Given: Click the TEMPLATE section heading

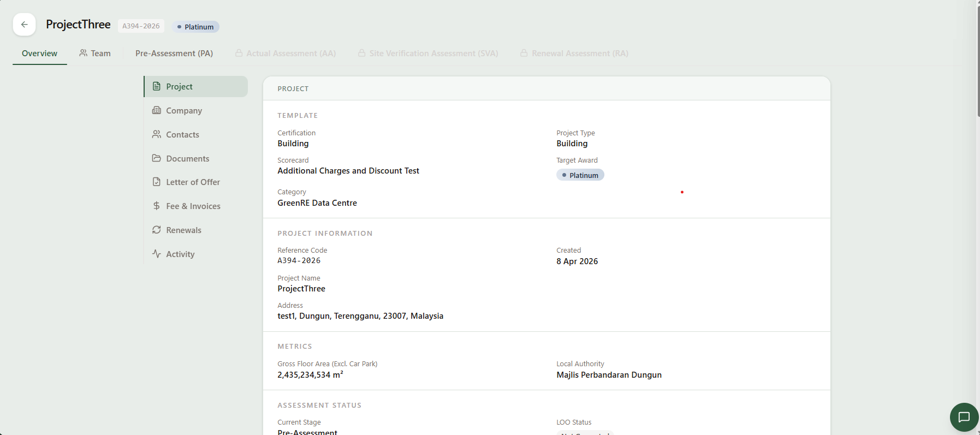Looking at the screenshot, I should [x=298, y=116].
